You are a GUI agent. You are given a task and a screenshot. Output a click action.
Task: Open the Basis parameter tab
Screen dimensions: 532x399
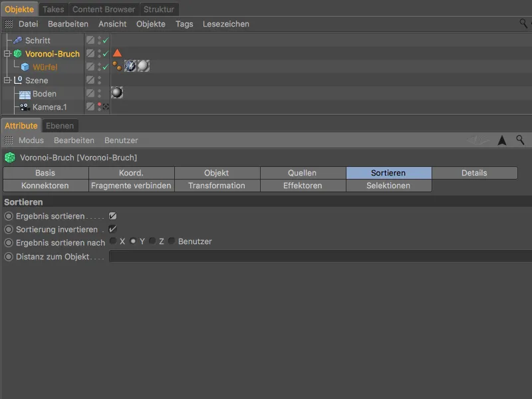point(45,173)
